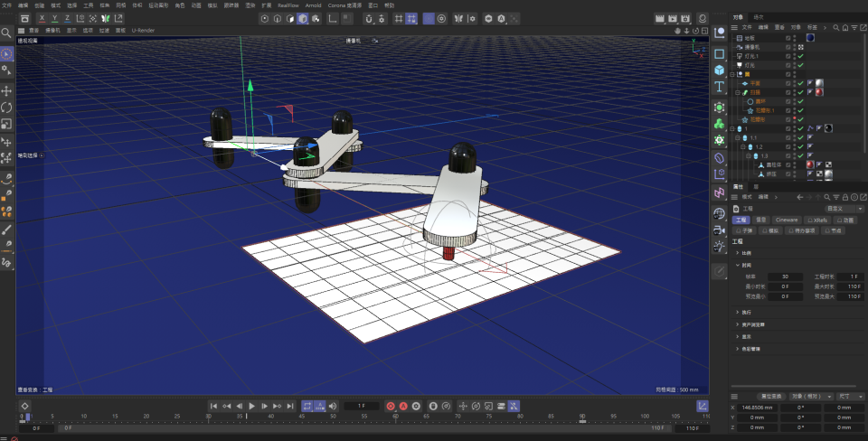Click the 重置变换 button
This screenshot has height=441, width=868.
pyautogui.click(x=770, y=396)
